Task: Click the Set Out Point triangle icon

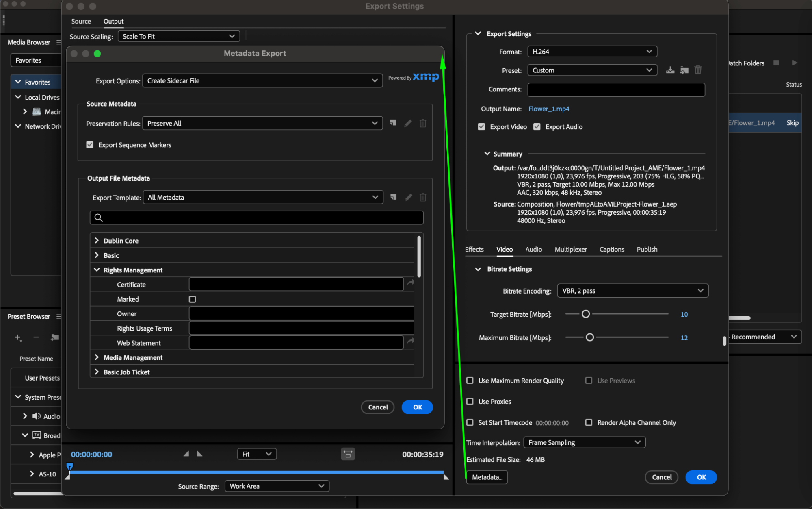Action: (199, 454)
